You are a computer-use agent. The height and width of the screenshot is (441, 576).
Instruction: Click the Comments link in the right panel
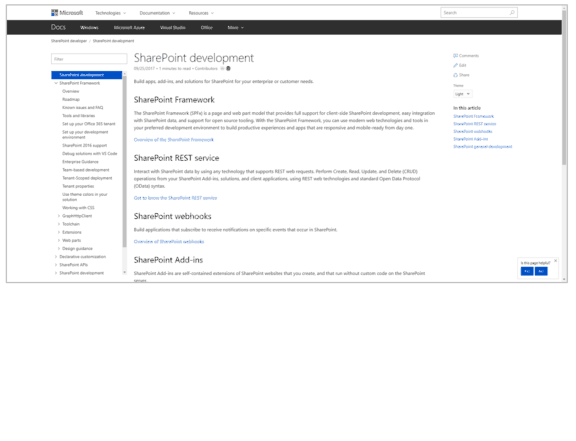coord(469,56)
